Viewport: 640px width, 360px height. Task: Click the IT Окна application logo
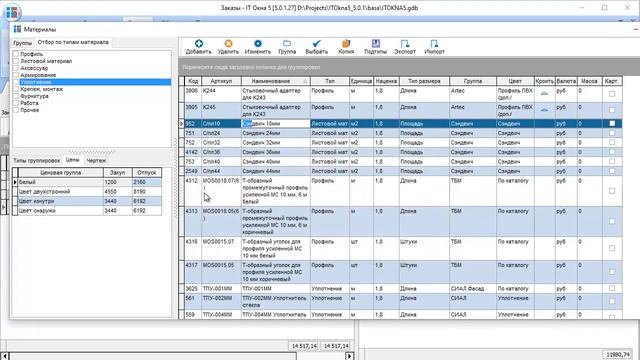click(12, 12)
